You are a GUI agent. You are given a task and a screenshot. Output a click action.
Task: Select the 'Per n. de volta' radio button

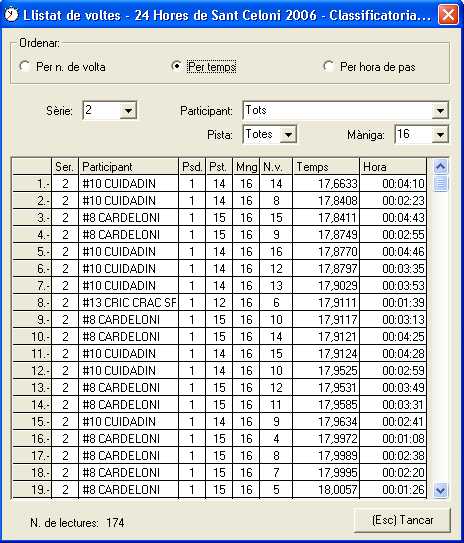25,66
